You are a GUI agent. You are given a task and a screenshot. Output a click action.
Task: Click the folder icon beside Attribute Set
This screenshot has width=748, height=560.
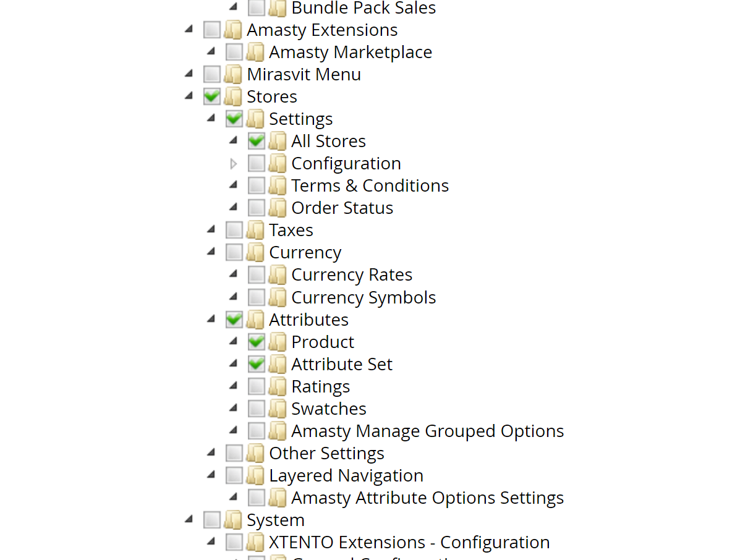(x=278, y=364)
